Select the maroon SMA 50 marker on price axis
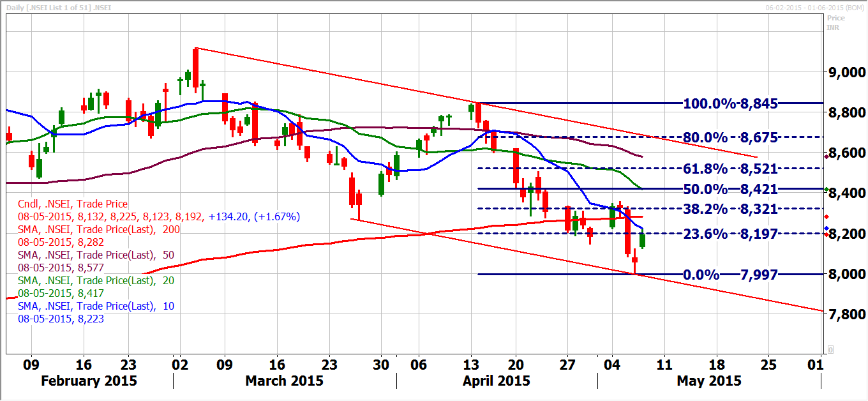 click(x=827, y=156)
